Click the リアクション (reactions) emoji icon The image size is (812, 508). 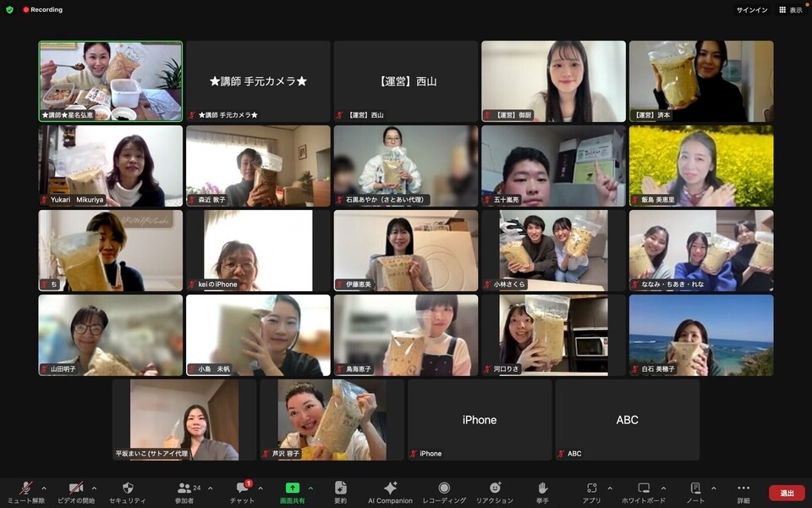pyautogui.click(x=495, y=489)
